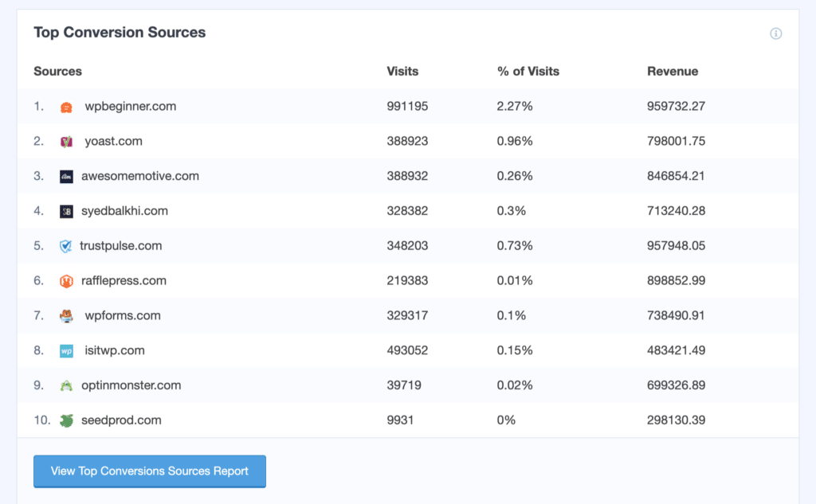Click the 0.15% visits percentage
Viewport: 816px width, 504px height.
(515, 350)
